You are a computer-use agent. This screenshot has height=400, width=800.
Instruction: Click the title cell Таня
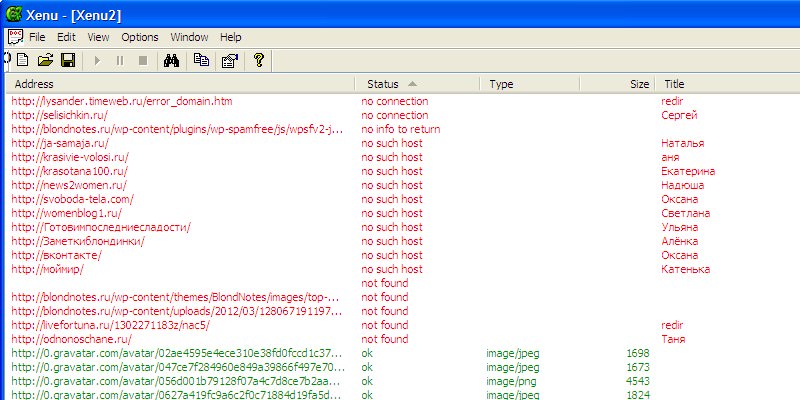pos(673,339)
